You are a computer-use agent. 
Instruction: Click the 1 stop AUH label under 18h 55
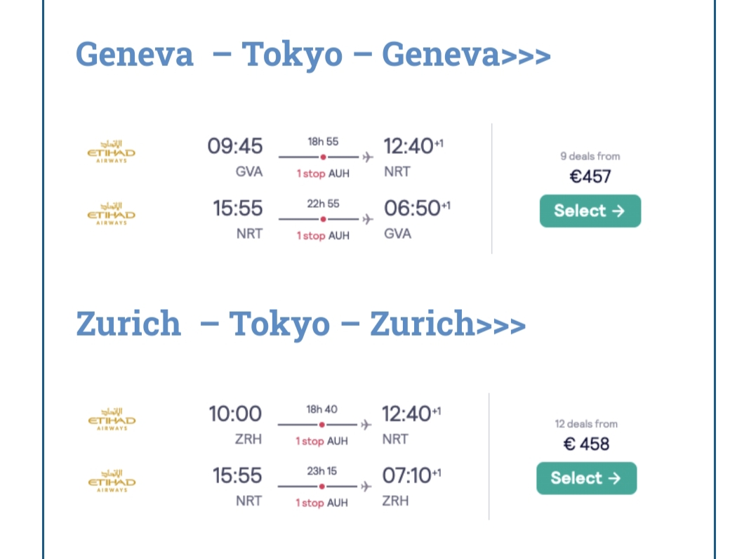tap(323, 173)
